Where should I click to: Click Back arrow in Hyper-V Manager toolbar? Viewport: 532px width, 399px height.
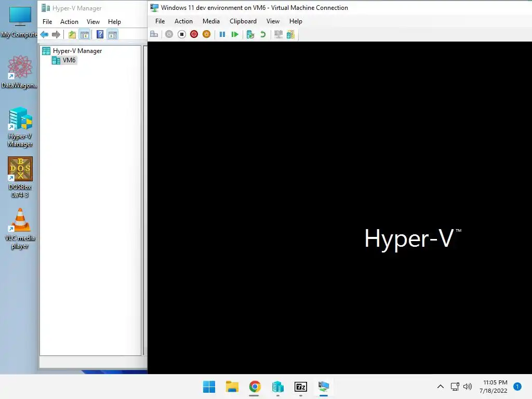coord(44,34)
